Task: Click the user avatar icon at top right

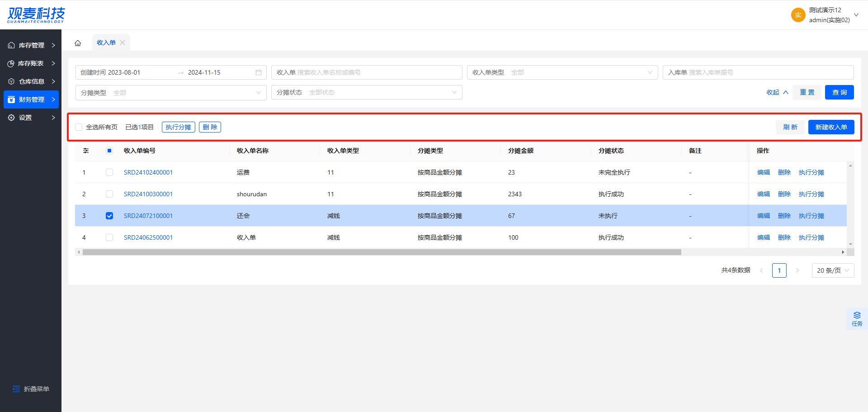Action: click(x=798, y=15)
